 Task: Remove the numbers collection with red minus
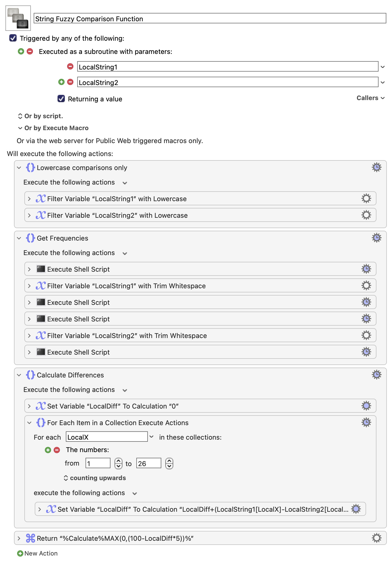(57, 450)
